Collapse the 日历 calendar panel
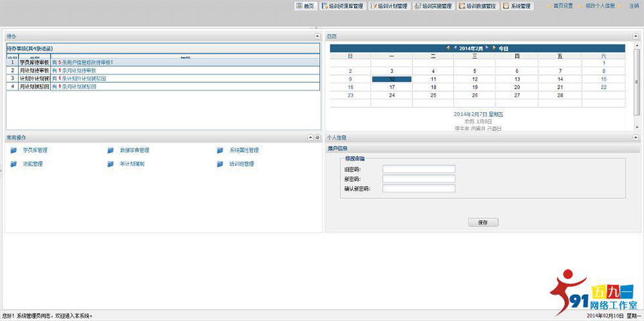This screenshot has width=644, height=321. [x=635, y=36]
